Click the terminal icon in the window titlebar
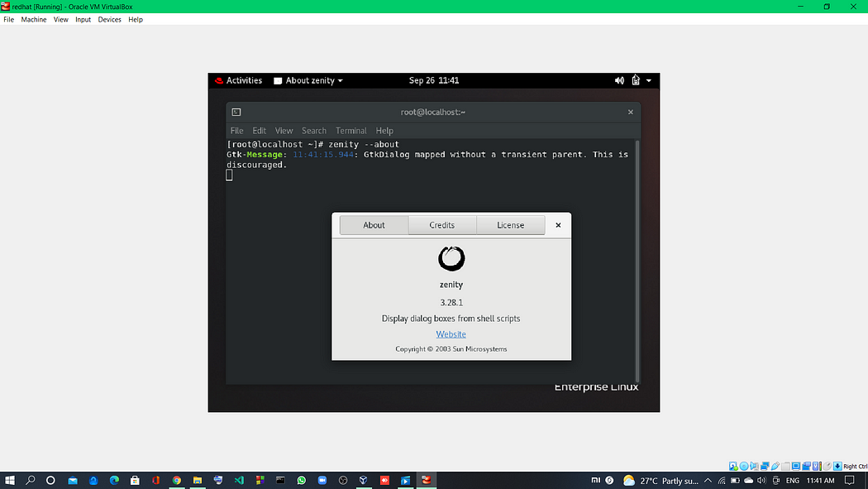 coord(236,112)
